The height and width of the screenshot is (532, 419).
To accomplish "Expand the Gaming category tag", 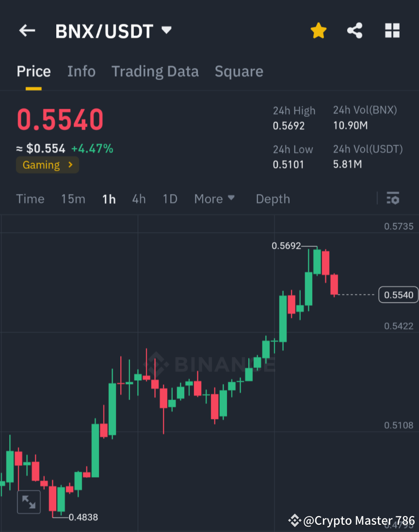I will coord(47,165).
